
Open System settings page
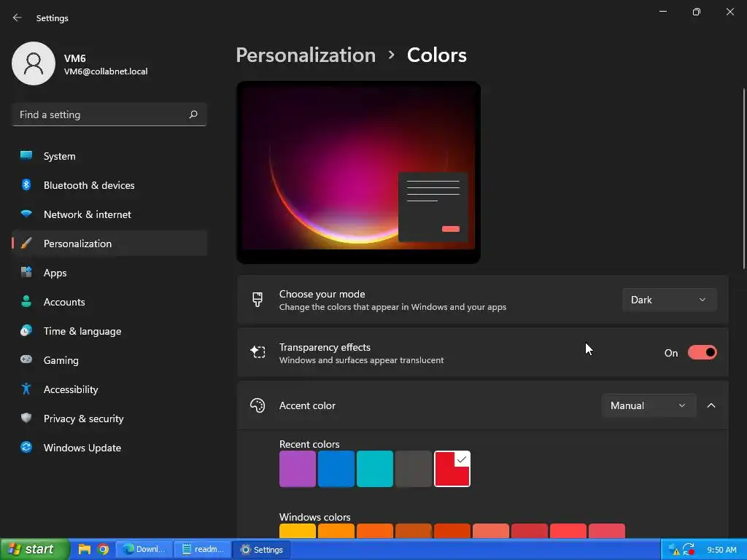coord(109,156)
